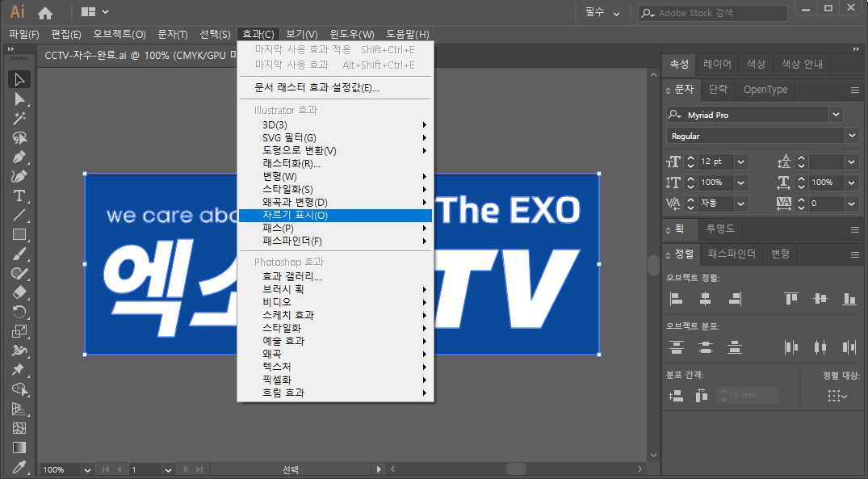Viewport: 868px width, 479px height.
Task: Select the Selection tool arrow
Action: [19, 79]
